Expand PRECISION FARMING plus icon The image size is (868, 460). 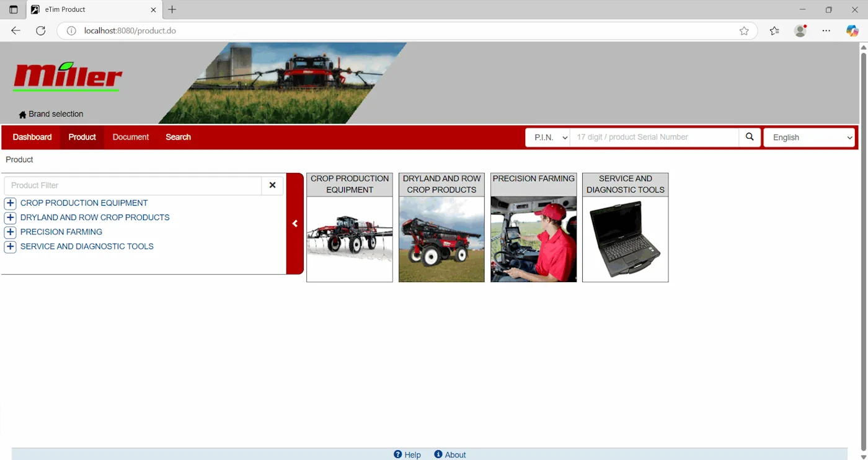tap(10, 232)
